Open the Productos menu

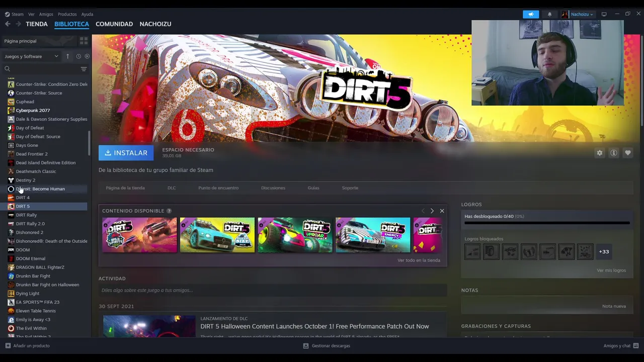[x=67, y=14]
